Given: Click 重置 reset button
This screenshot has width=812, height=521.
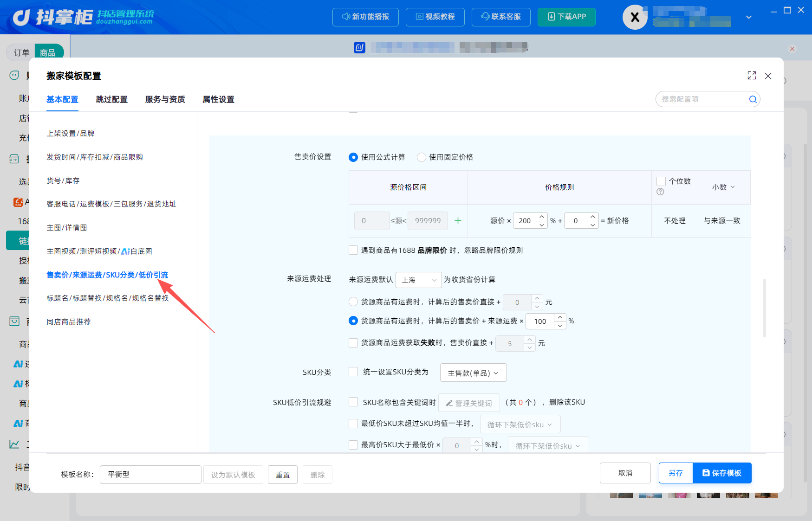Looking at the screenshot, I should (x=283, y=475).
